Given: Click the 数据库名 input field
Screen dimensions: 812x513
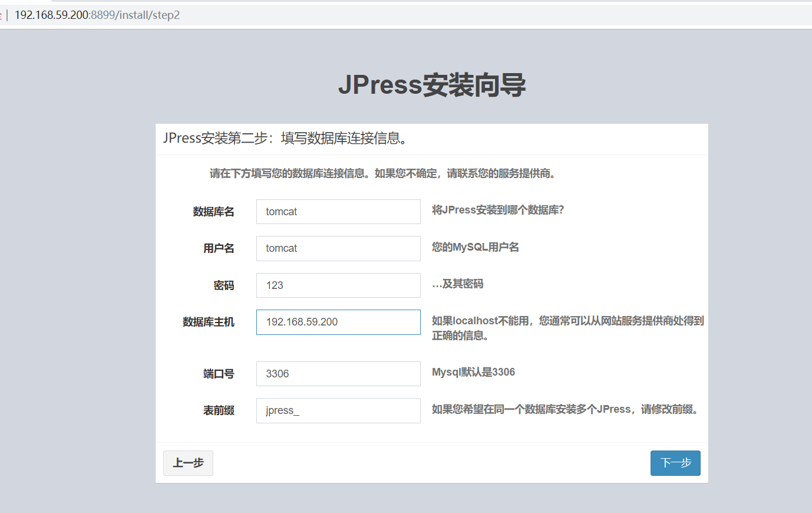Looking at the screenshot, I should tap(338, 212).
